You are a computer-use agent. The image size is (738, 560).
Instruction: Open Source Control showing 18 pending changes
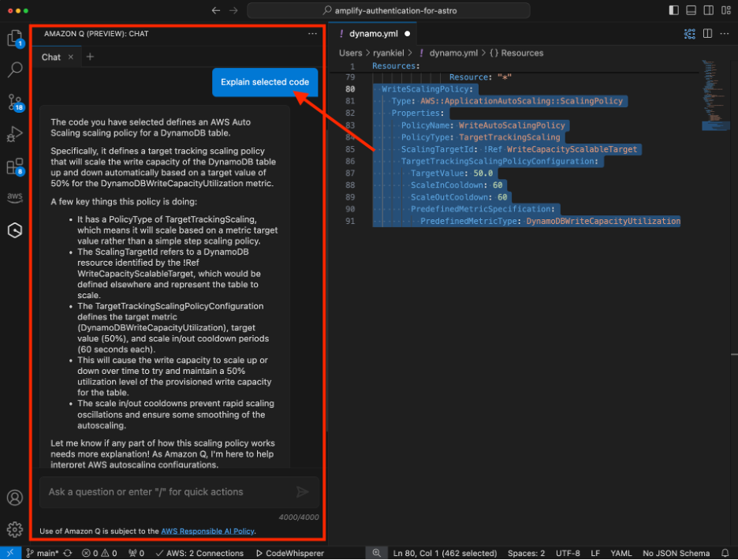point(15,103)
